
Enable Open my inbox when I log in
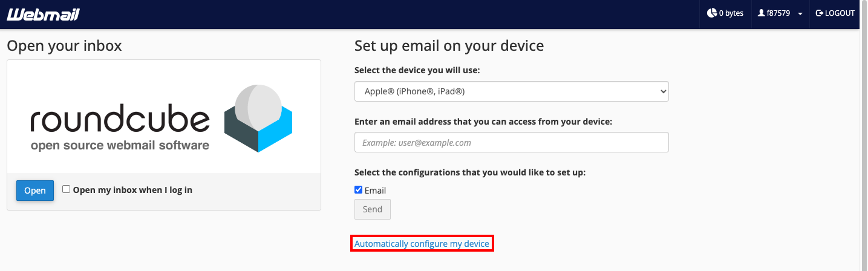(67, 189)
